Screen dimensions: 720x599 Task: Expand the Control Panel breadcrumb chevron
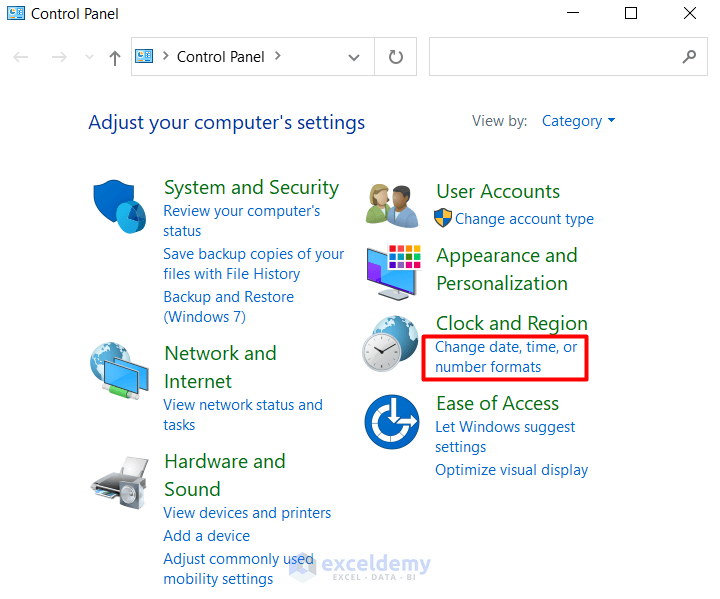[277, 56]
